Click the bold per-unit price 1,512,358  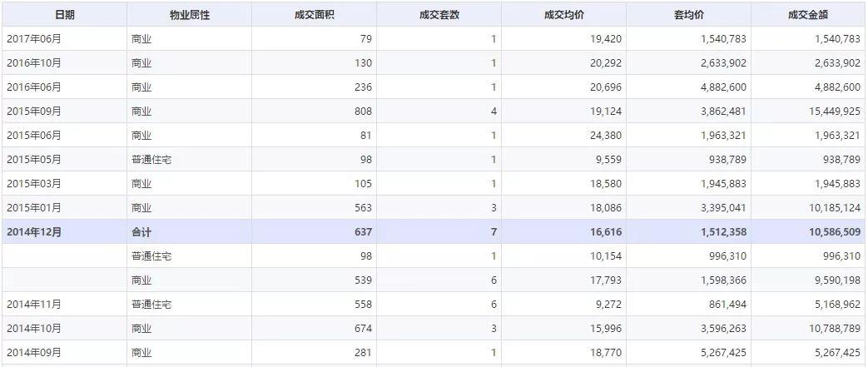723,232
